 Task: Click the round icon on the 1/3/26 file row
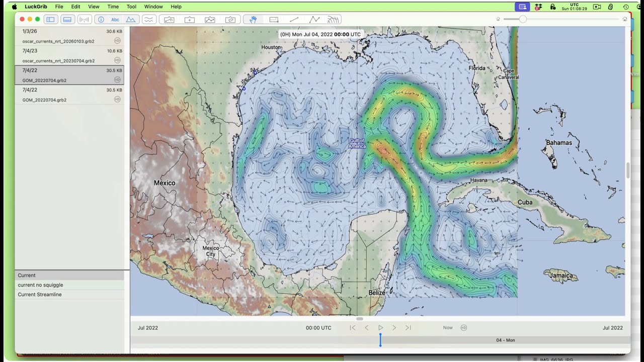tap(117, 41)
